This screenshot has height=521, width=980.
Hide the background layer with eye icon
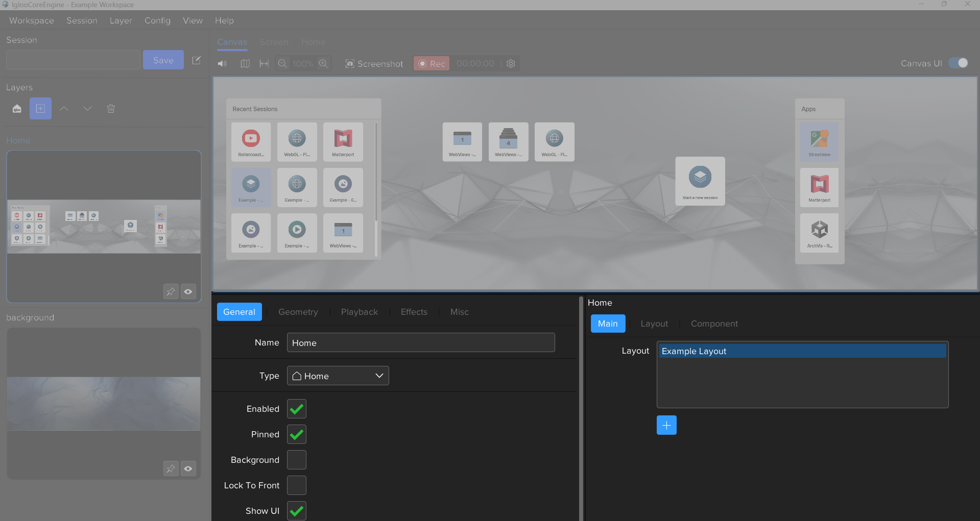tap(188, 468)
